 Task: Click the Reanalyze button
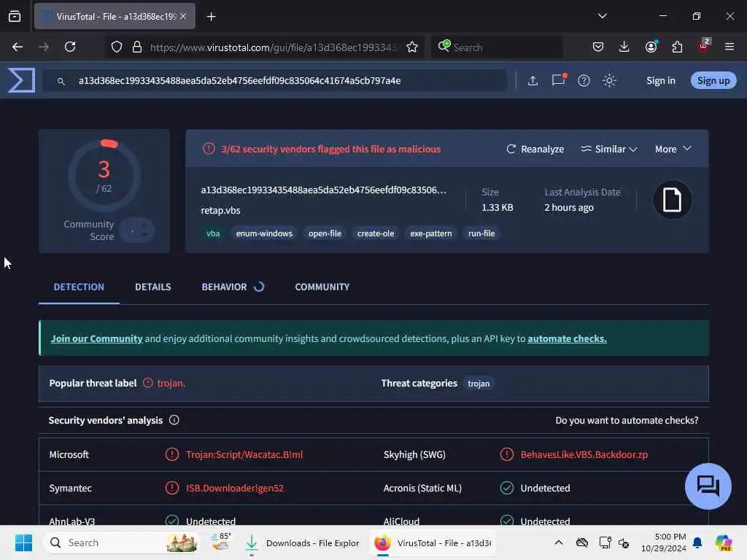[535, 149]
